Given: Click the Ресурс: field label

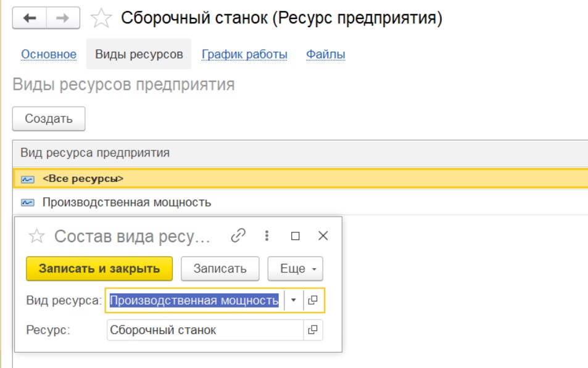Looking at the screenshot, I should tap(48, 330).
